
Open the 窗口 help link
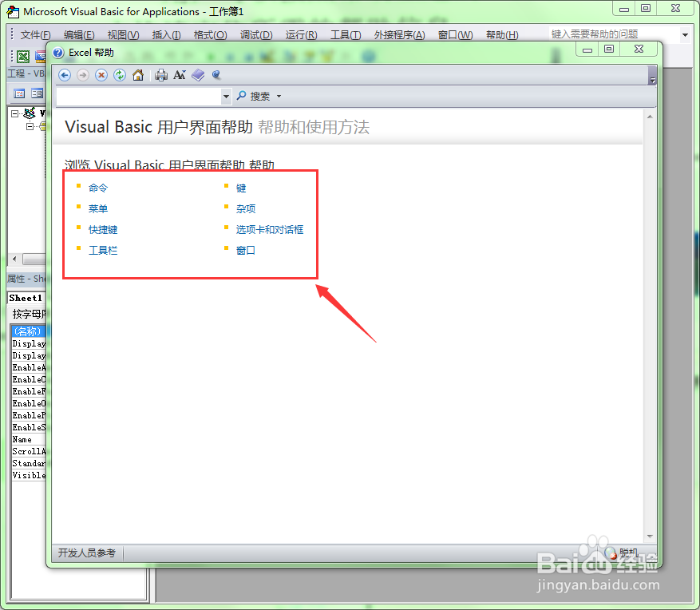[x=246, y=250]
